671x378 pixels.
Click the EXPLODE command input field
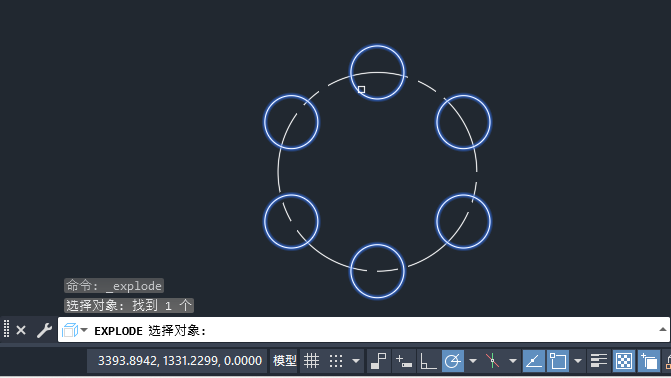(x=364, y=330)
